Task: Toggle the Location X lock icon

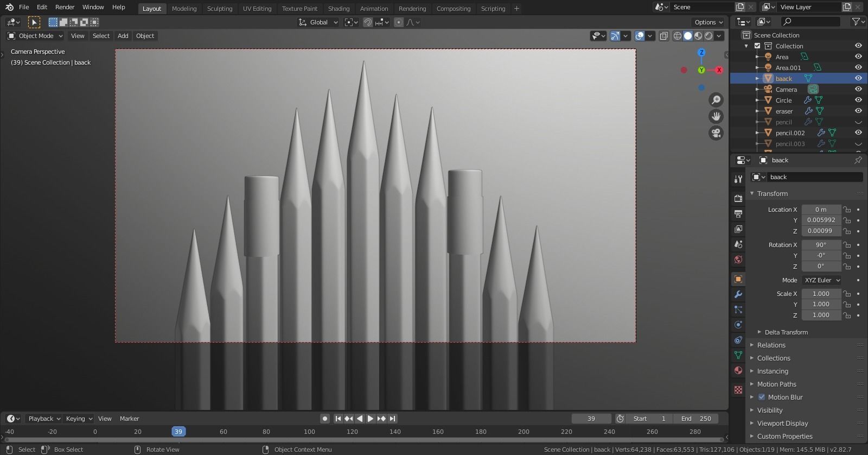Action: click(x=847, y=210)
